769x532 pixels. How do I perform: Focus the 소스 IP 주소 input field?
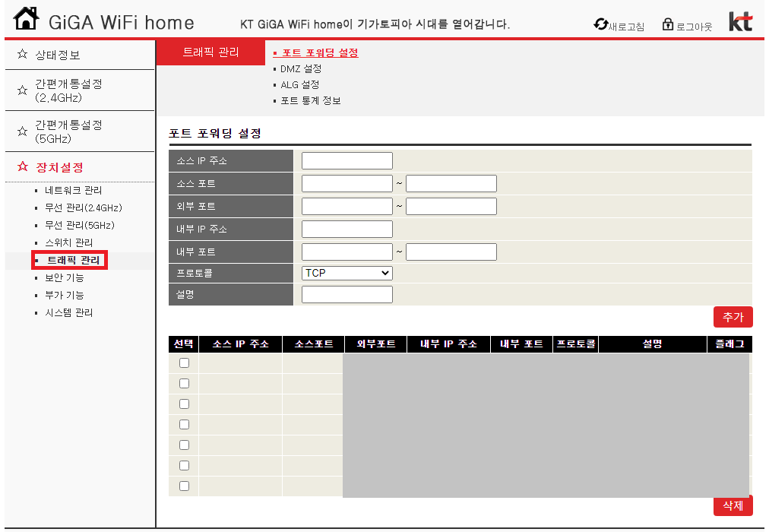click(347, 161)
